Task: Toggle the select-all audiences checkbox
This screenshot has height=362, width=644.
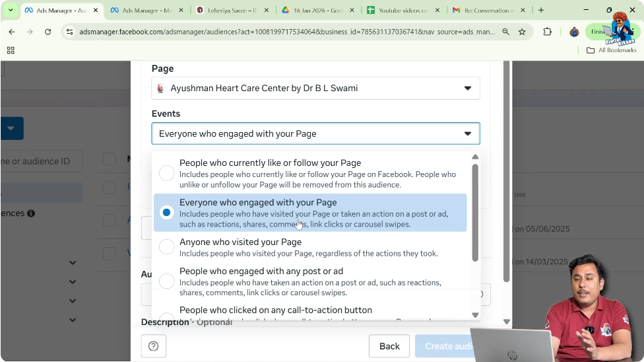Action: click(110, 159)
